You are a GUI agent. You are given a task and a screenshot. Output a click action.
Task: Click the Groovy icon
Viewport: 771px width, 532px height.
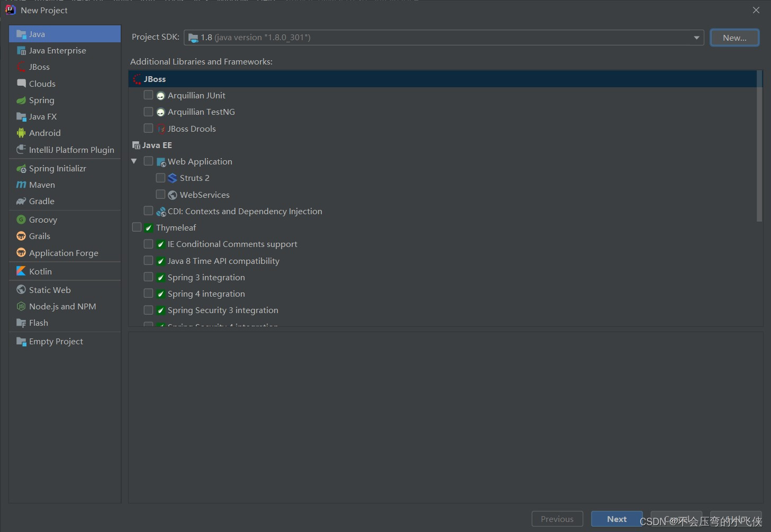tap(21, 219)
